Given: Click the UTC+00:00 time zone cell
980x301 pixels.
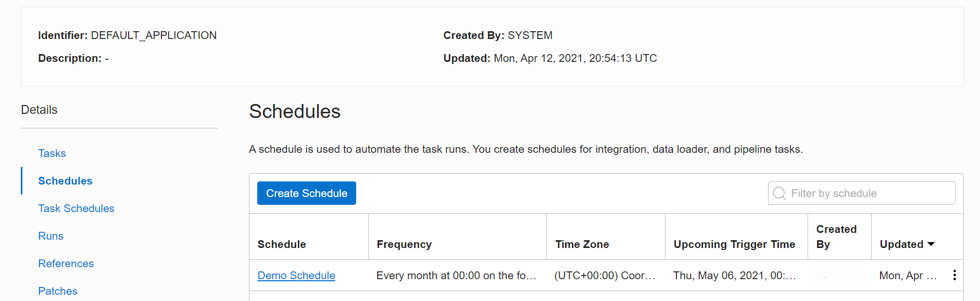Looking at the screenshot, I should (x=605, y=276).
